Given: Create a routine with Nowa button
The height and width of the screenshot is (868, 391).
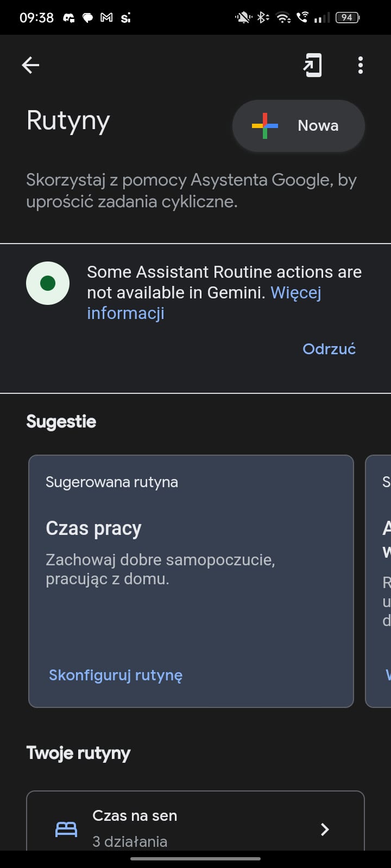Looking at the screenshot, I should click(298, 125).
